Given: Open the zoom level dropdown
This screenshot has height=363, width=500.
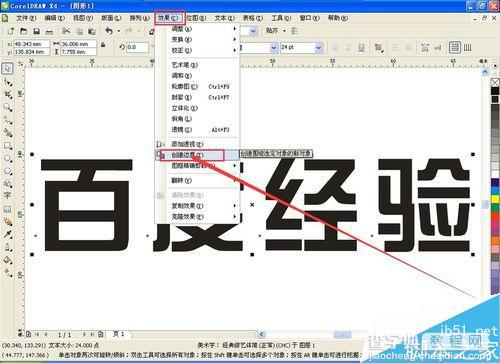Looking at the screenshot, I should click(x=253, y=31).
